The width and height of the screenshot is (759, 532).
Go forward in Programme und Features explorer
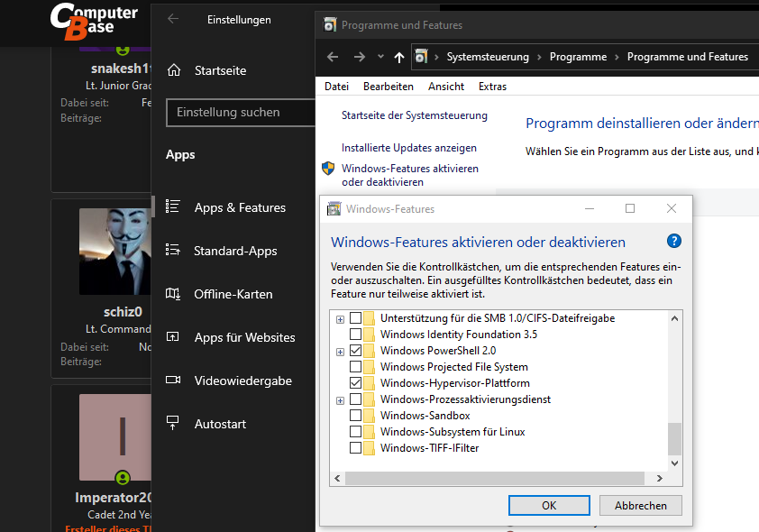[x=359, y=57]
